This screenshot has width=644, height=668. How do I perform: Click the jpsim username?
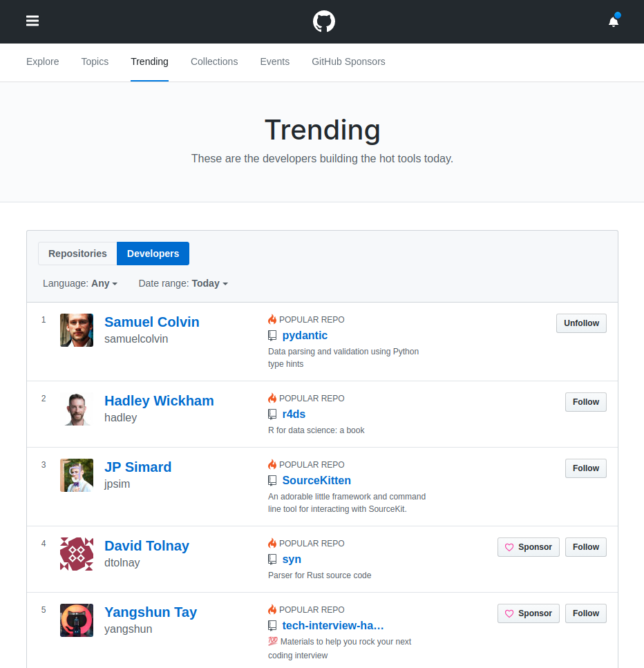[117, 484]
